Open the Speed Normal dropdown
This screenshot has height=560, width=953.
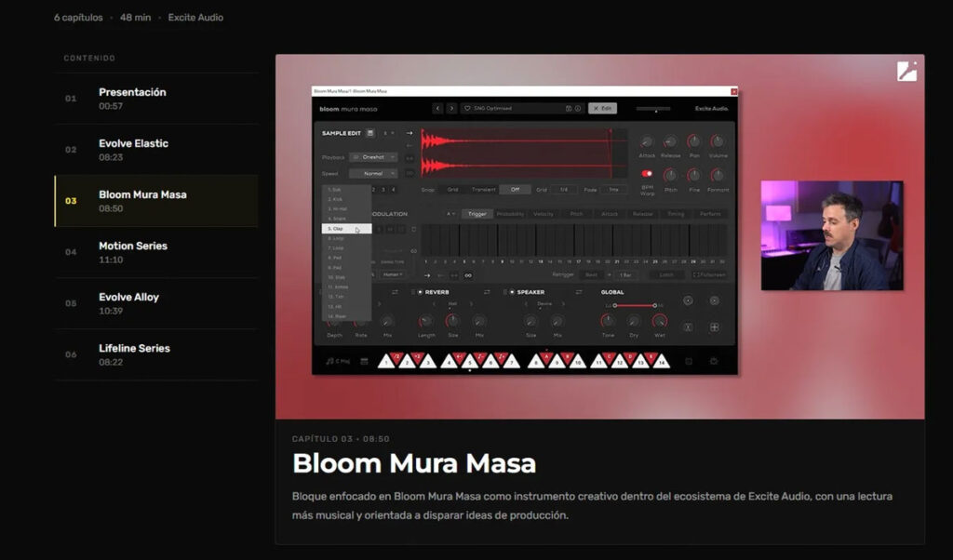point(374,174)
